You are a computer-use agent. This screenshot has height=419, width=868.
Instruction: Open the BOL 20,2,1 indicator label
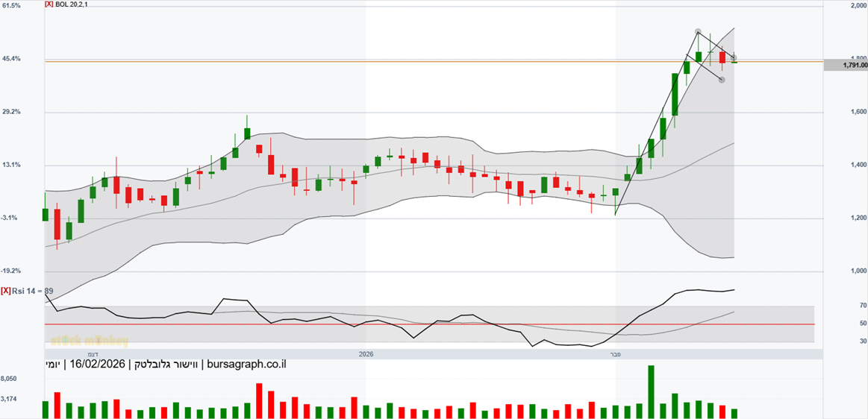(x=72, y=3)
